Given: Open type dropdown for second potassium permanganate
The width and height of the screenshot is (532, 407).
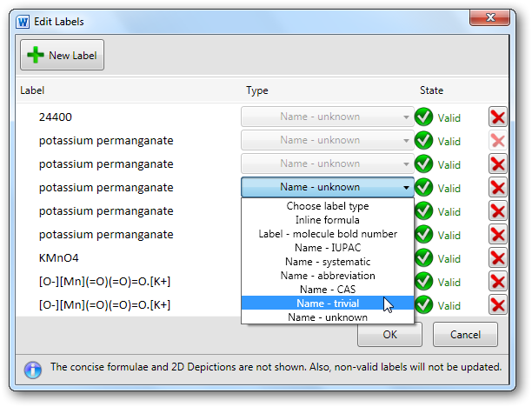Looking at the screenshot, I should [x=328, y=163].
